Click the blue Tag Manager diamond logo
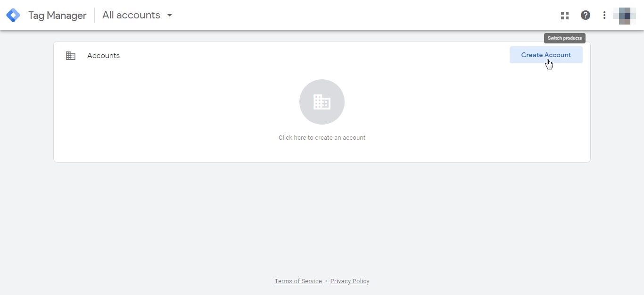This screenshot has width=644, height=295. [13, 15]
